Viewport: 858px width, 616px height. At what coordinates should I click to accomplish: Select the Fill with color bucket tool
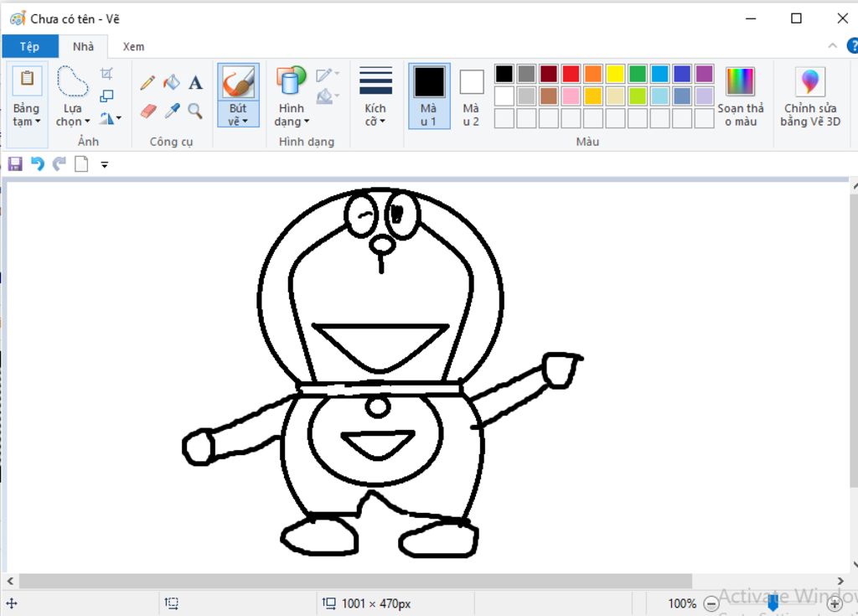pos(171,83)
